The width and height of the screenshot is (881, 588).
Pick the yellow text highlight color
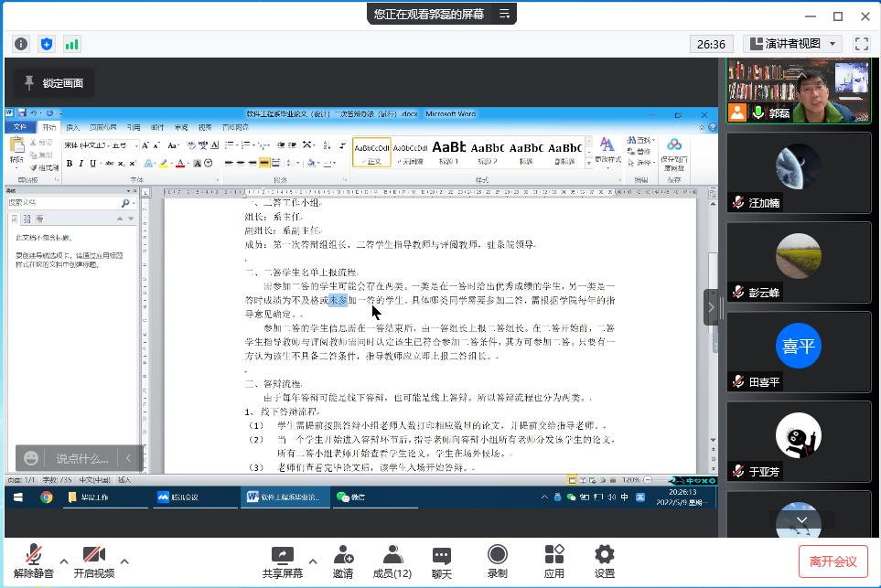pos(163,164)
